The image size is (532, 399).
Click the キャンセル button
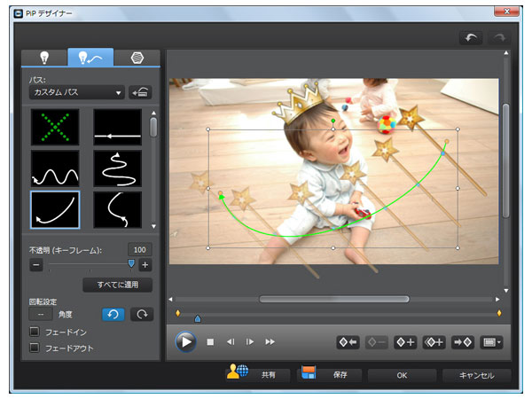476,375
